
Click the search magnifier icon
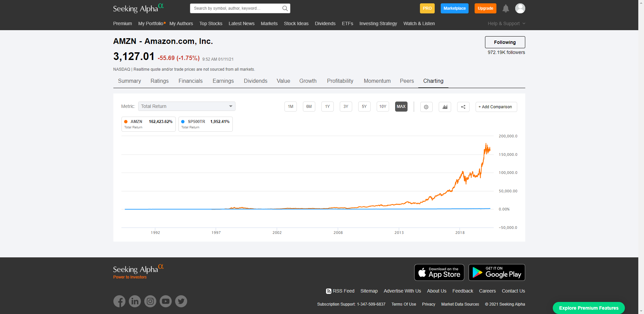tap(285, 8)
